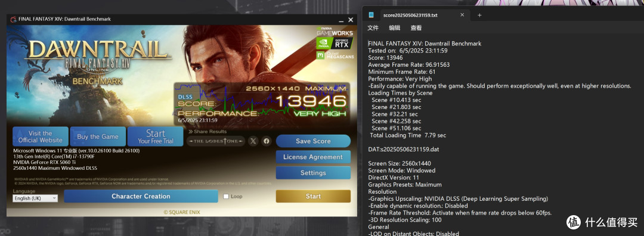Close the score20250506231159.txt tab
The height and width of the screenshot is (236, 644).
(462, 15)
